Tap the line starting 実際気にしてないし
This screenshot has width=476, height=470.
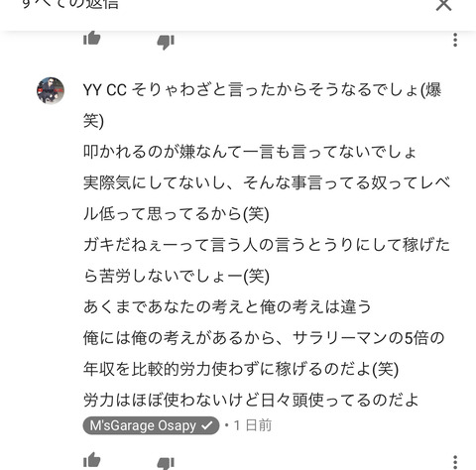pyautogui.click(x=267, y=182)
